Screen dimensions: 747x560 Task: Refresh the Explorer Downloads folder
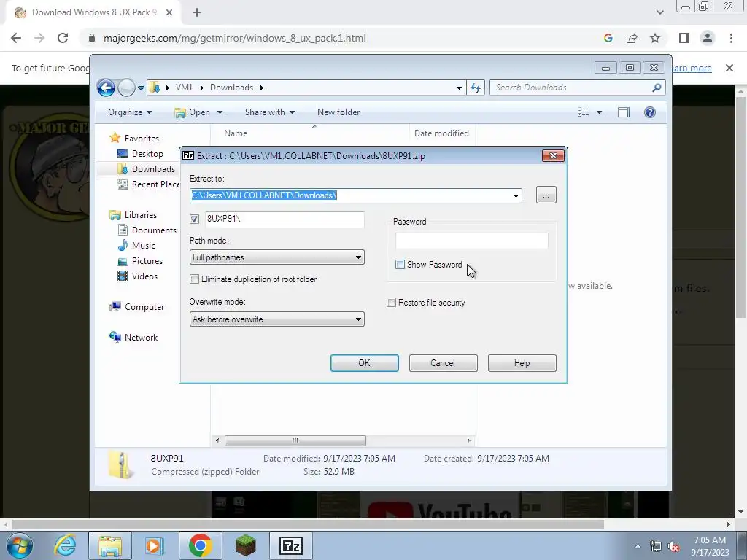pos(476,87)
